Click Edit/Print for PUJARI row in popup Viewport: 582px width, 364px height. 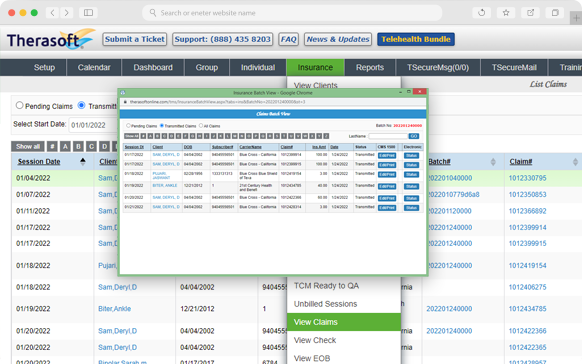(x=387, y=175)
